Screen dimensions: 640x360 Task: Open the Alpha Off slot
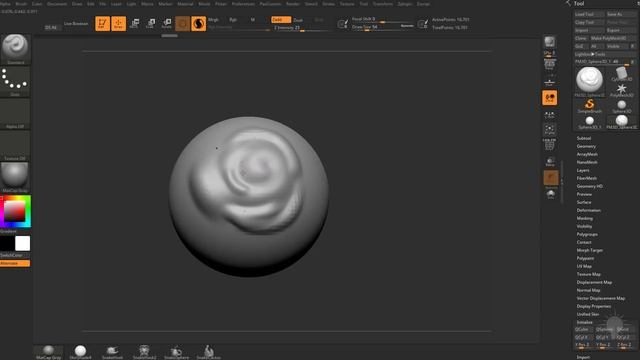click(15, 113)
